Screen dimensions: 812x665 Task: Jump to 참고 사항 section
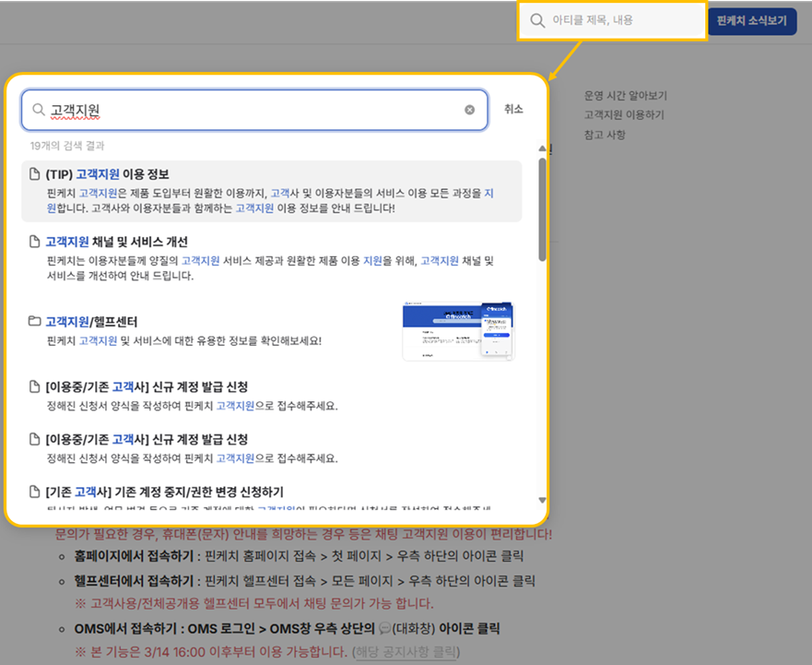(x=605, y=135)
